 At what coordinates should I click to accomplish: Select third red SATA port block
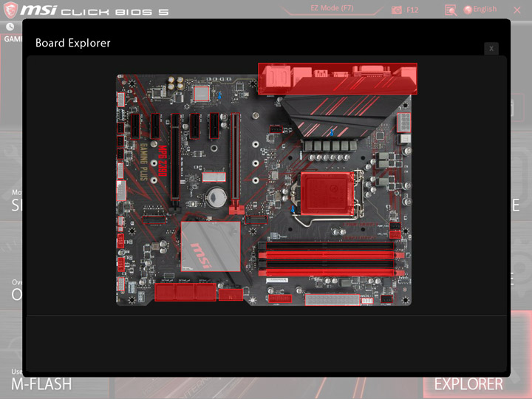click(x=205, y=292)
